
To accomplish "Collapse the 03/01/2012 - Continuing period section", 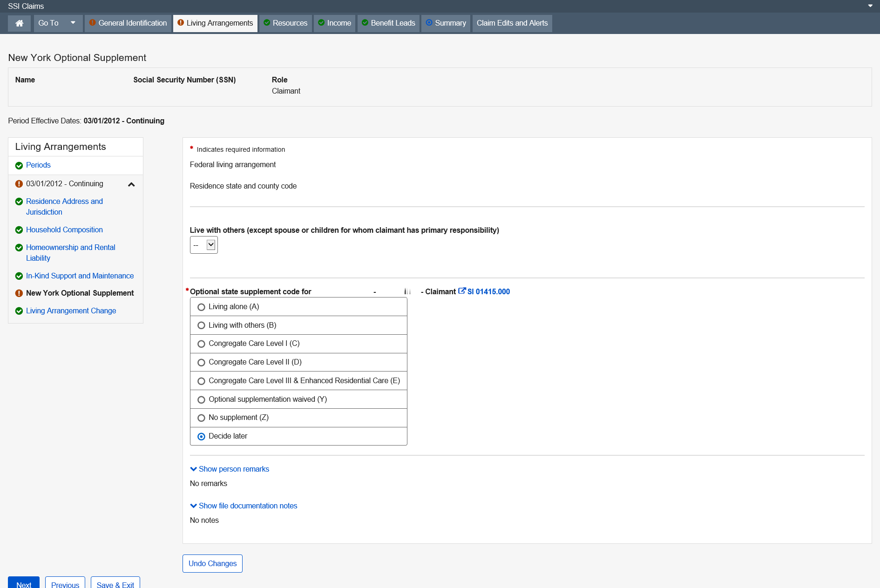I will coord(131,184).
